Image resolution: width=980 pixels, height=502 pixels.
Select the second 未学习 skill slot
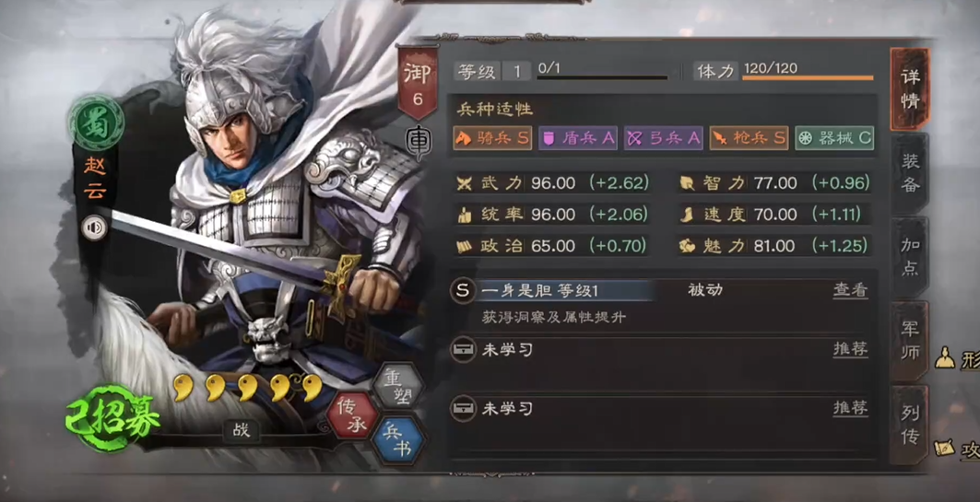tap(660, 410)
